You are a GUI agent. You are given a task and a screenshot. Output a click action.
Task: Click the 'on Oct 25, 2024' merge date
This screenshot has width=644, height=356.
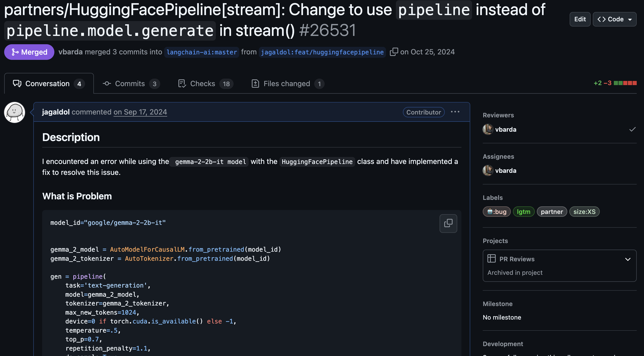point(427,52)
